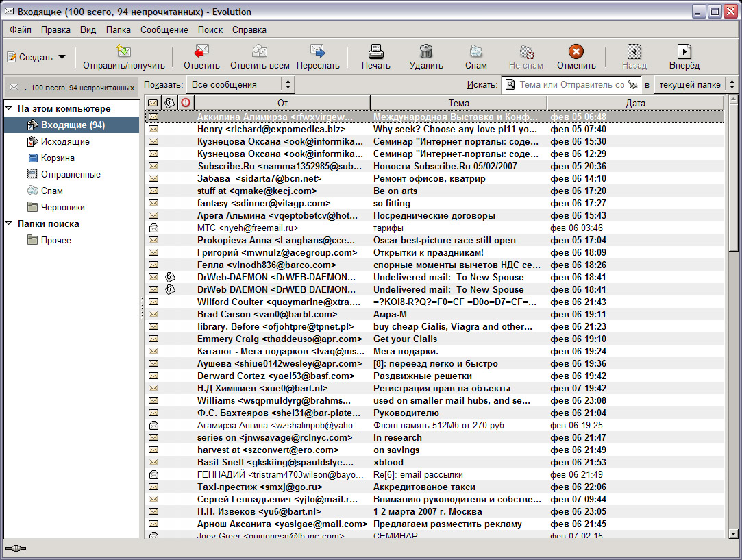The image size is (742, 560).
Task: Open the Правка menu
Action: [x=56, y=30]
